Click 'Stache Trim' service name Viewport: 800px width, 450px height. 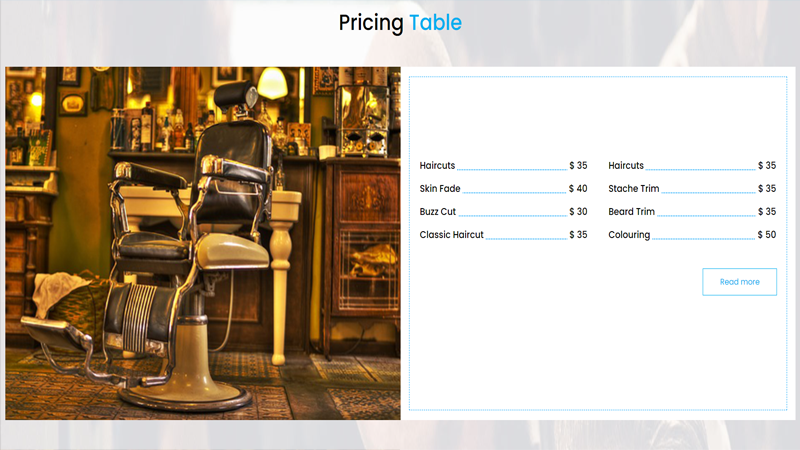pyautogui.click(x=634, y=188)
